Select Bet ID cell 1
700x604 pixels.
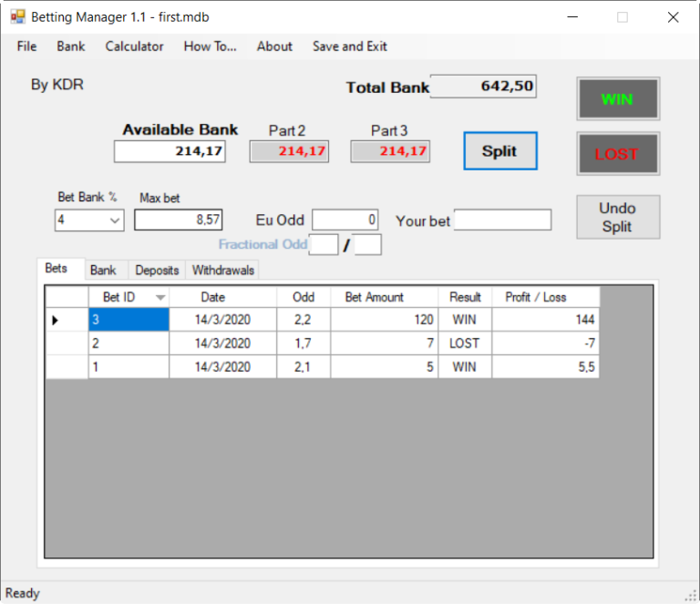click(x=129, y=367)
